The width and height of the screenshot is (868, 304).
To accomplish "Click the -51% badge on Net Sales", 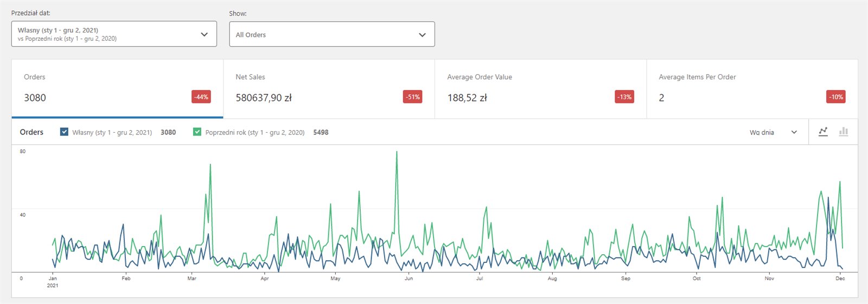I will click(x=413, y=97).
